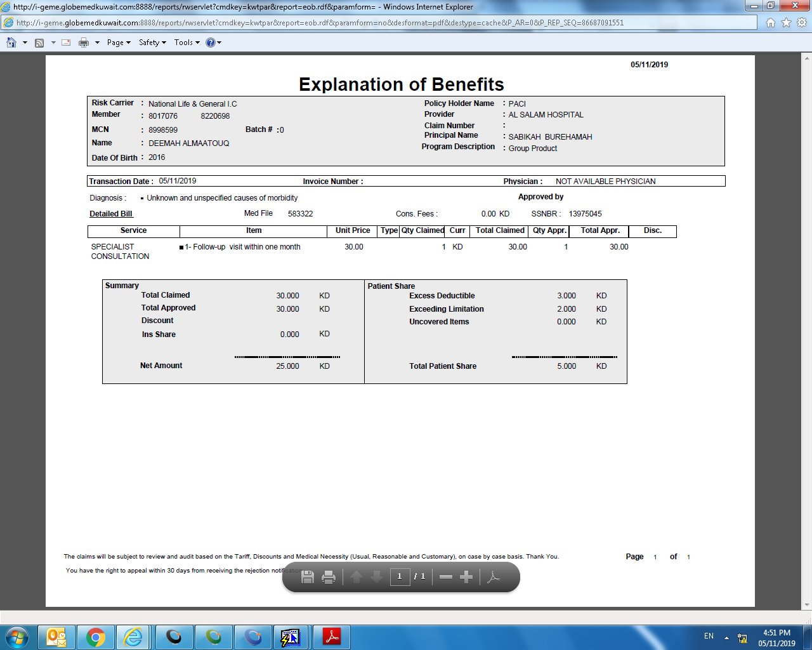Click the page number field in PDF toolbar
The height and width of the screenshot is (650, 812).
(400, 576)
